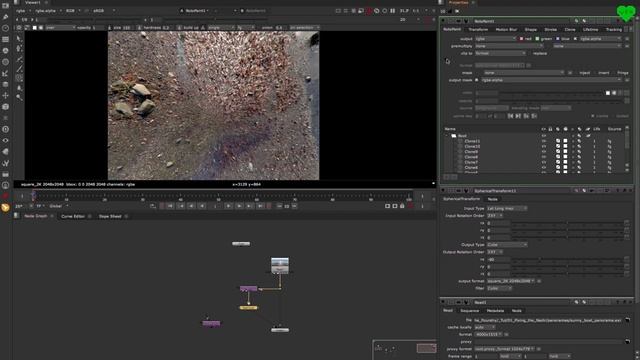640x360 pixels.
Task: Choose the Clone tool in viewer toolbar
Action: [x=19, y=78]
